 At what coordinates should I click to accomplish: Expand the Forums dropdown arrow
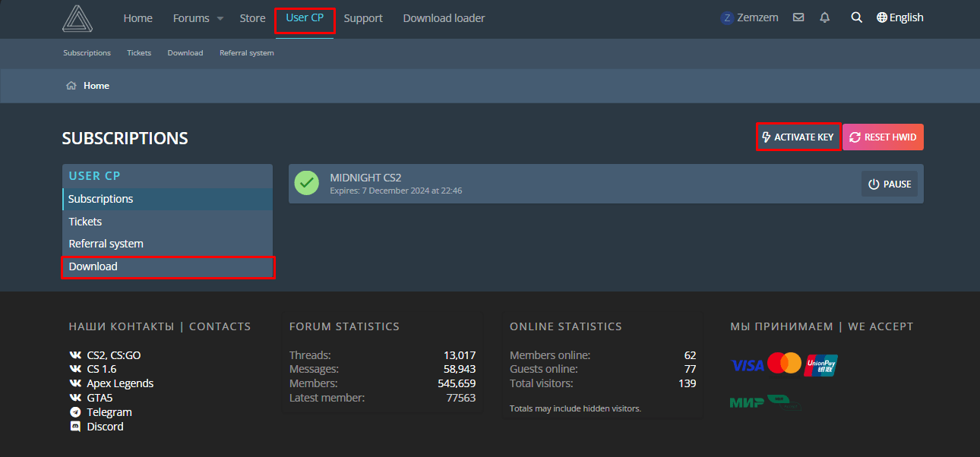click(x=220, y=18)
